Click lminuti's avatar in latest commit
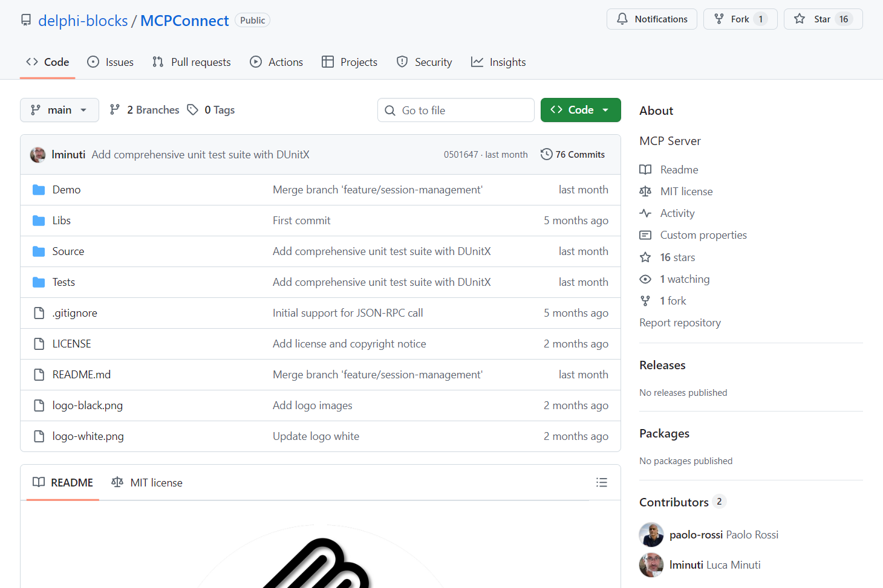Screen dimensions: 883x588 (x=38, y=155)
